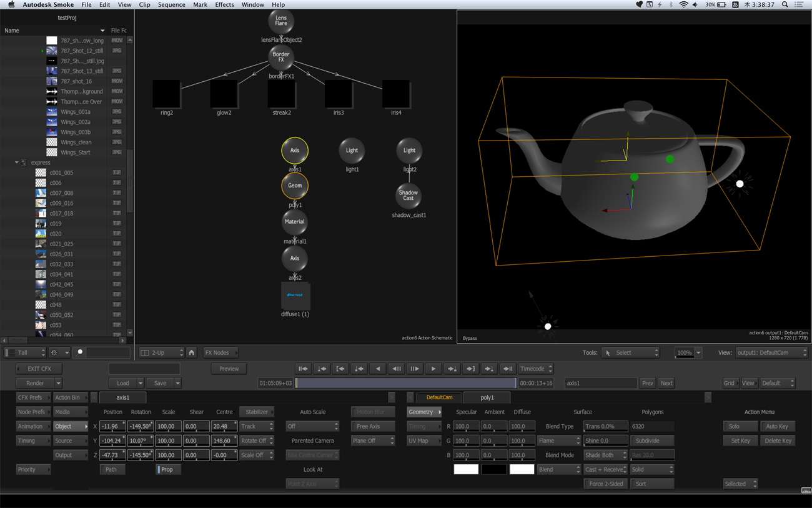Select the Border FX node
This screenshot has width=812, height=508.
(x=281, y=57)
